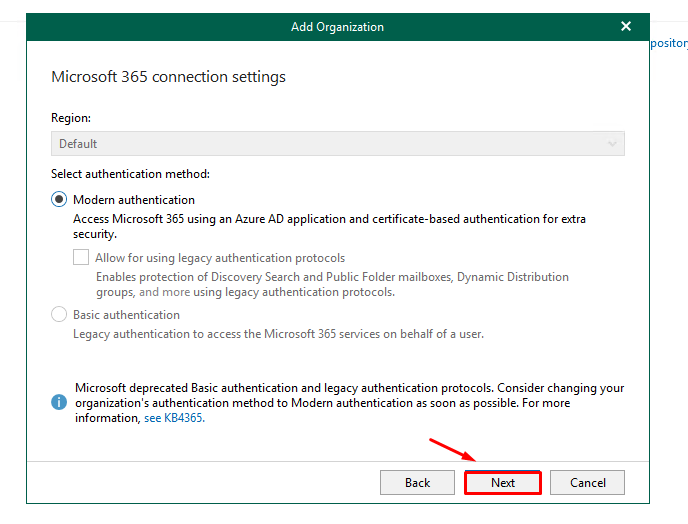Click the 'Legacy authentication to access' description text
688x524 pixels.
click(278, 334)
